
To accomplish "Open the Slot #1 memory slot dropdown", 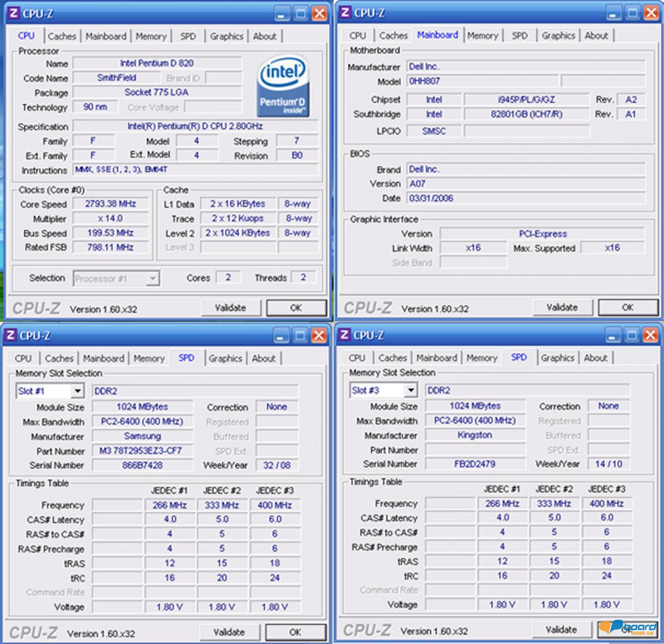I will (77, 391).
